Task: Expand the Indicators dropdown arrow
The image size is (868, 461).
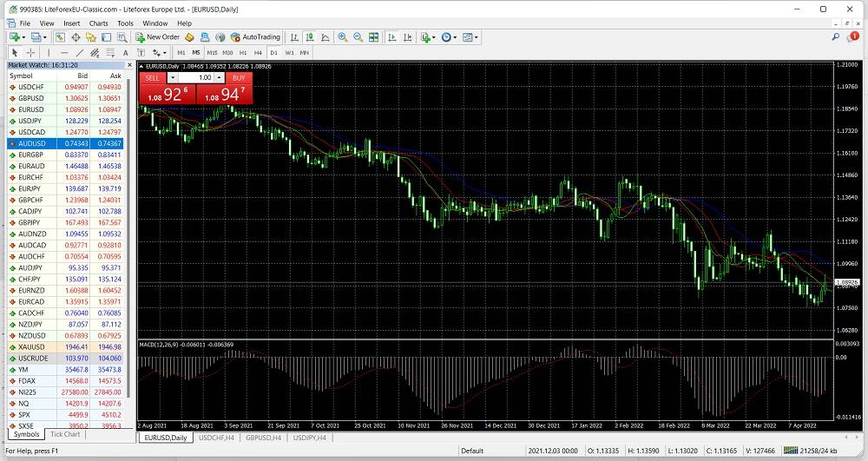Action: [x=433, y=37]
